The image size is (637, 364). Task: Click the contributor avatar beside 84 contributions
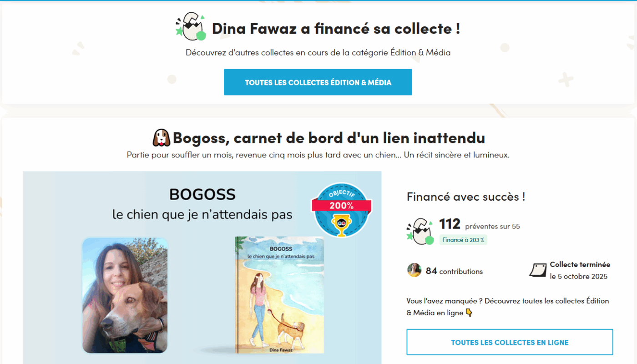coord(414,270)
